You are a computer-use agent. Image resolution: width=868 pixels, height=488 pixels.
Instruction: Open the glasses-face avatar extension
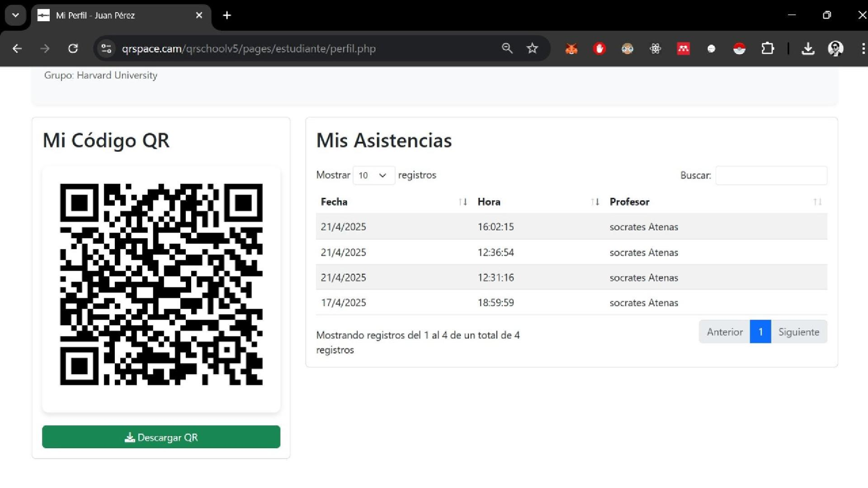coord(627,48)
